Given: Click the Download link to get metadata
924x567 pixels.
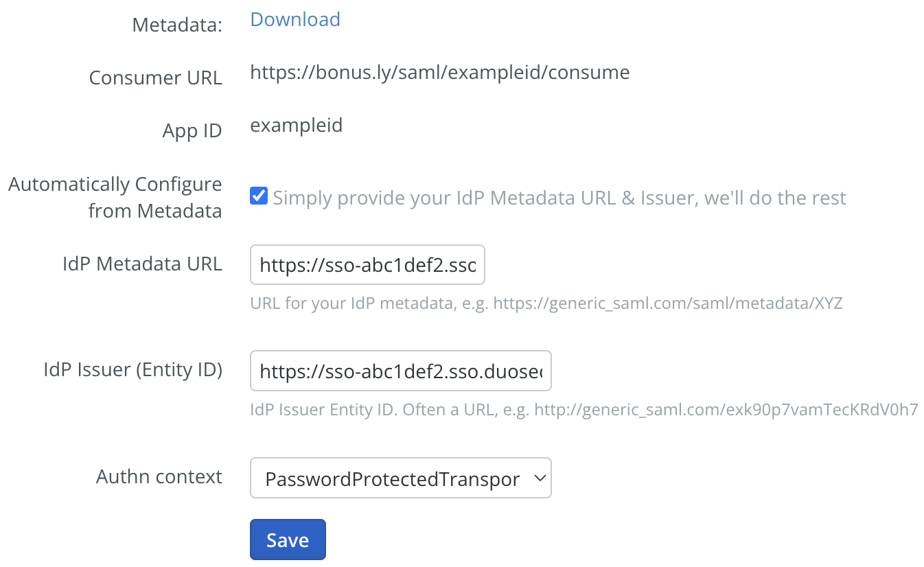Looking at the screenshot, I should tap(294, 19).
